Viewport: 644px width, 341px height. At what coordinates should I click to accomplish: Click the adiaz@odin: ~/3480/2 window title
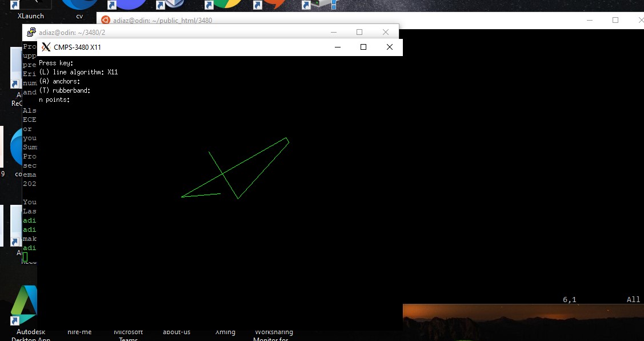(72, 33)
